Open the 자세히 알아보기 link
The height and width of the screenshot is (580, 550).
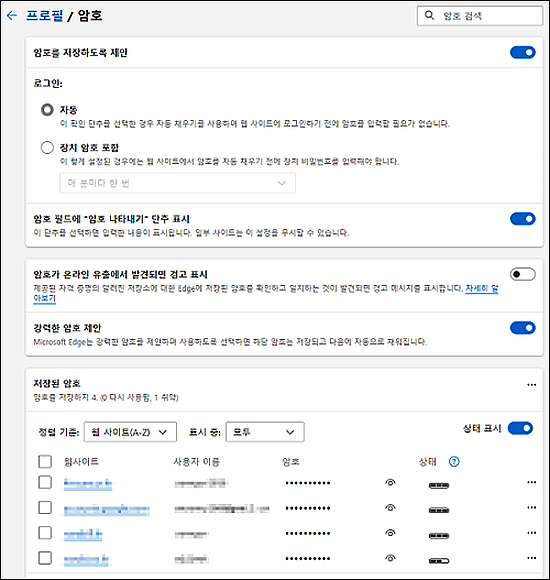482,289
